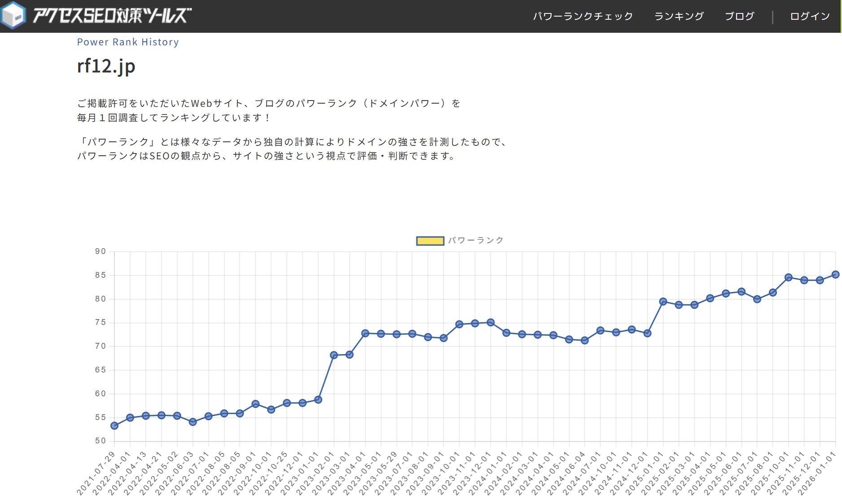Toggle the パワーランク legend label
This screenshot has height=504, width=842.
476,241
